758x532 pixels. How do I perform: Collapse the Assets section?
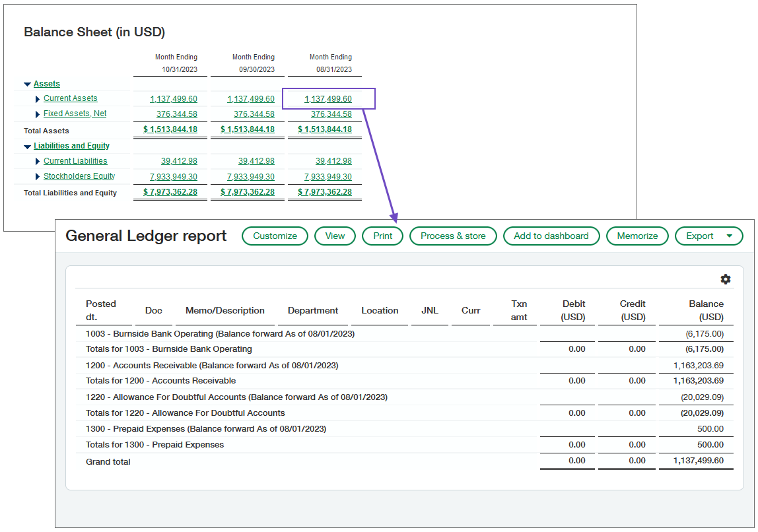click(26, 83)
